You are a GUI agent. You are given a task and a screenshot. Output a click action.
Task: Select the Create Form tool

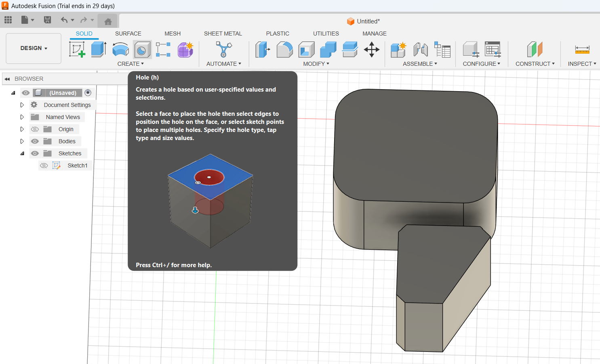(185, 50)
